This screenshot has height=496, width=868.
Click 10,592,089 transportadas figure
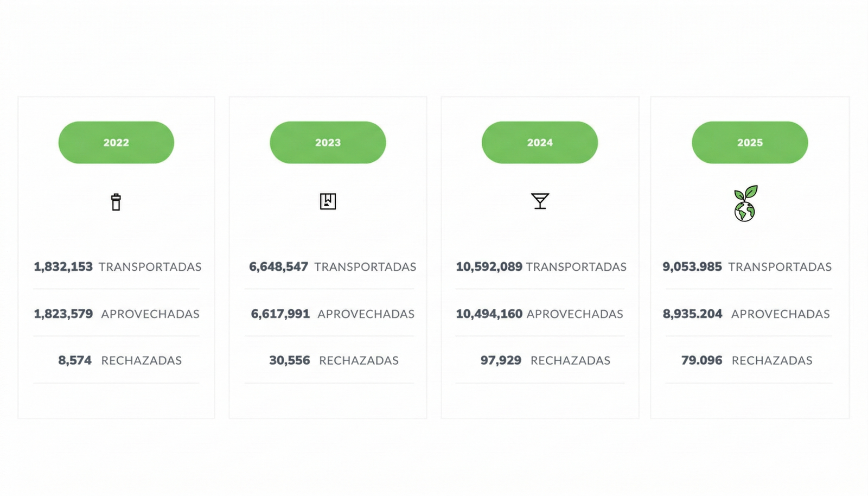489,267
